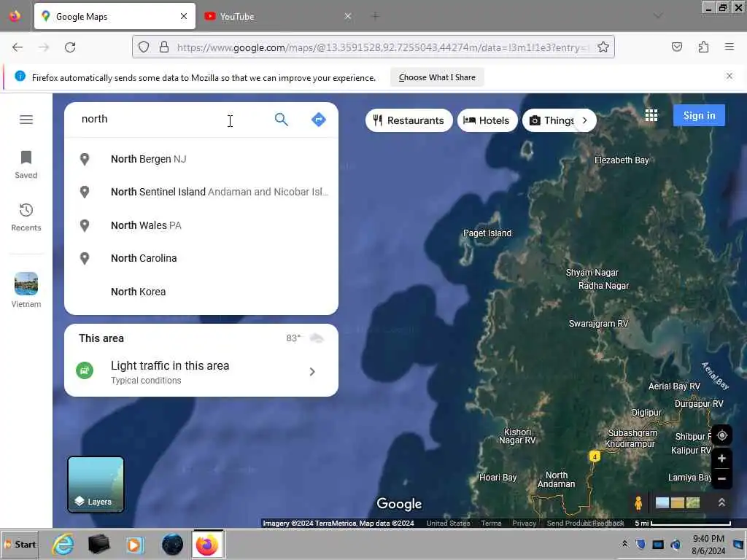
Task: Click the green traffic car icon
Action: pos(85,370)
